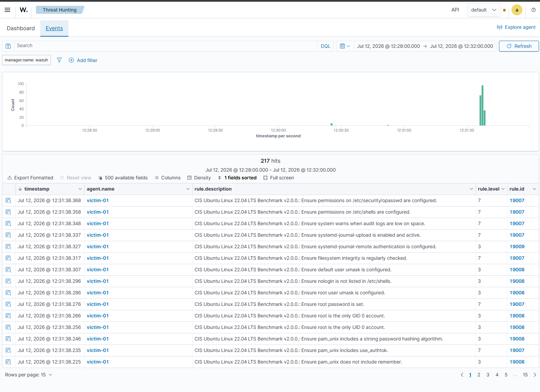This screenshot has width=540, height=392.
Task: Click the filter options funnel icon
Action: (59, 60)
